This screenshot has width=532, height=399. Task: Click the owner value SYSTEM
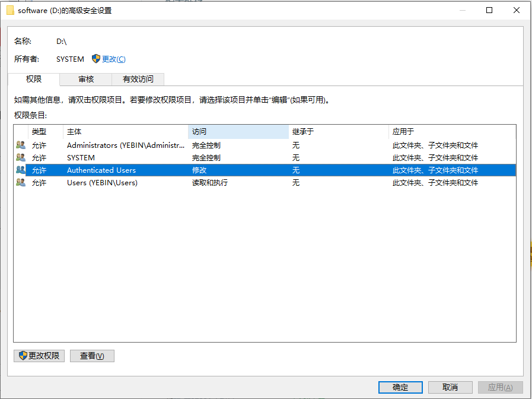click(70, 59)
